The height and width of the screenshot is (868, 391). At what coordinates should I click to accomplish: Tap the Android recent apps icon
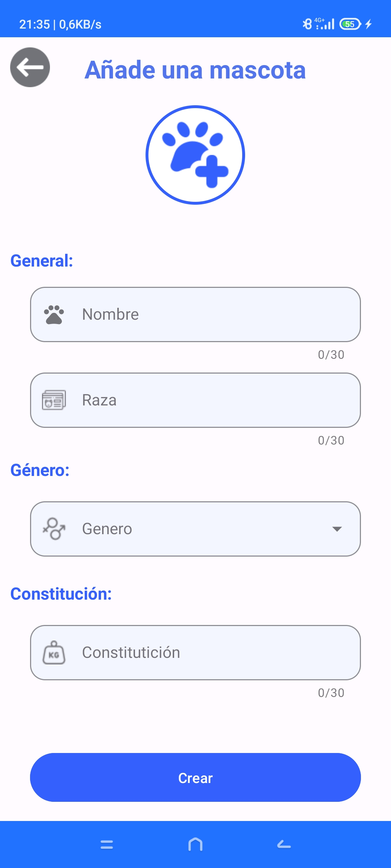click(107, 845)
